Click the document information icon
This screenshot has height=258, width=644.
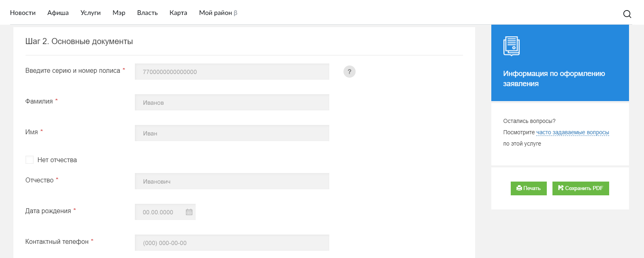pyautogui.click(x=511, y=46)
